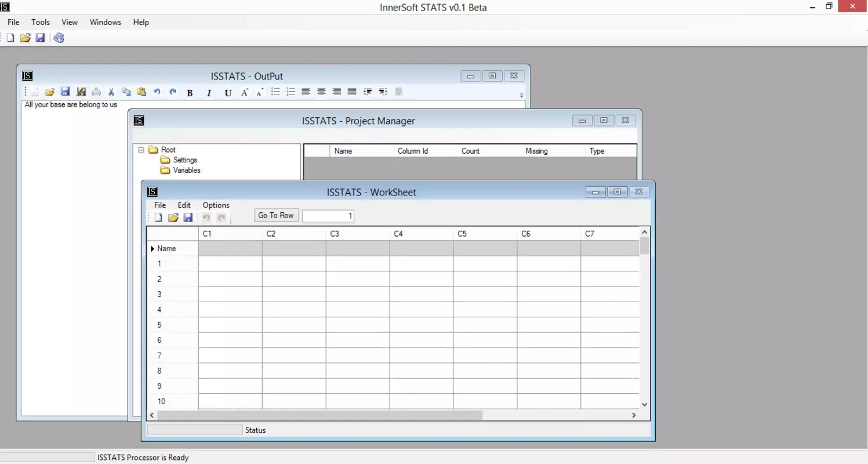This screenshot has width=868, height=464.
Task: Open the WorkSheet Options menu
Action: click(216, 205)
